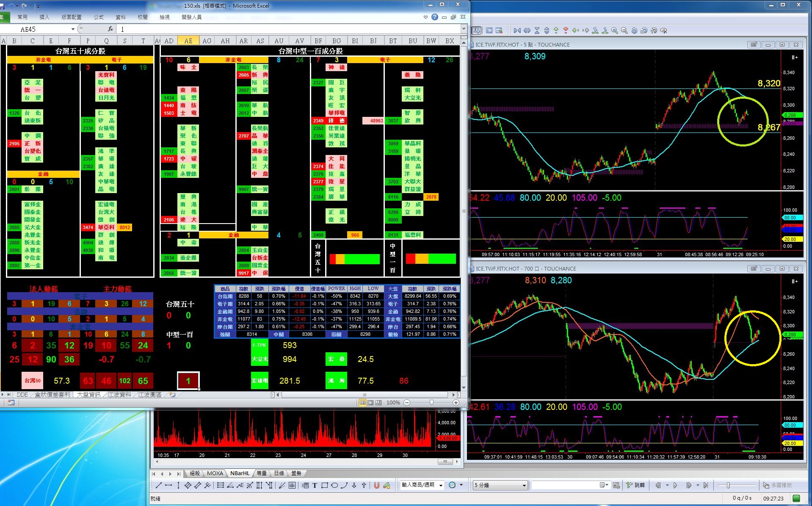Click the chart zoom out magnifier
Screen dimensions: 812x506
click(624, 30)
